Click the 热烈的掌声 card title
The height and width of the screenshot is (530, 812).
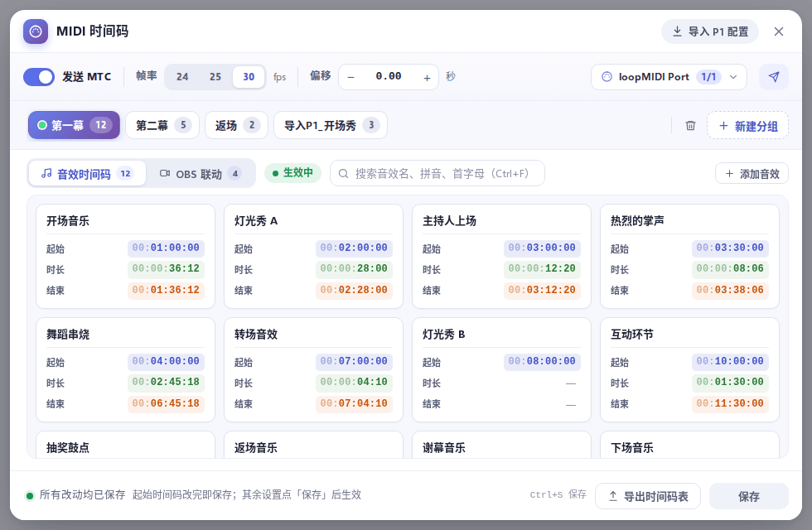(x=637, y=221)
